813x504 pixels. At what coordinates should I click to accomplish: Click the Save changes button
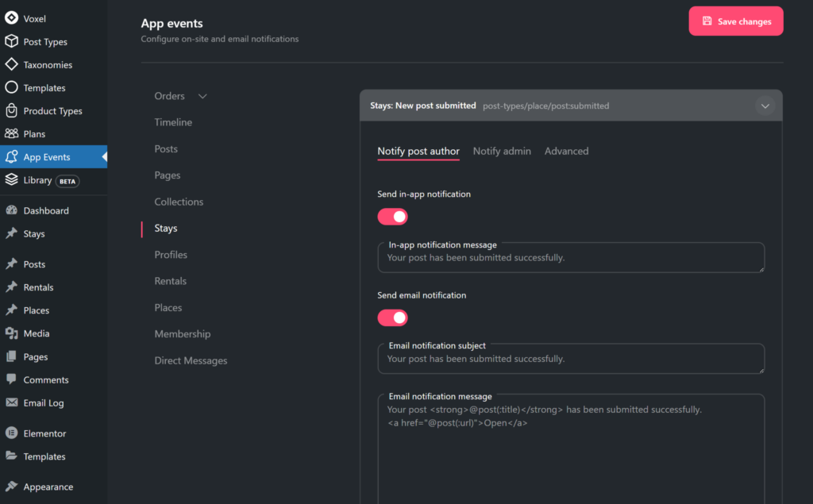(x=736, y=21)
